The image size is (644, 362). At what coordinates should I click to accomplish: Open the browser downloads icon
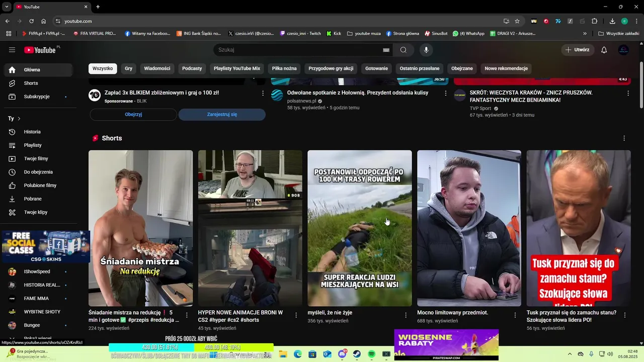612,21
